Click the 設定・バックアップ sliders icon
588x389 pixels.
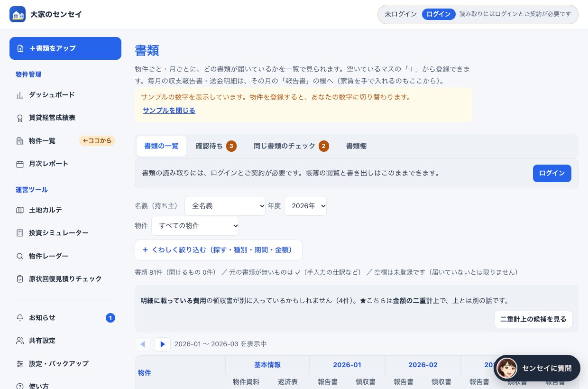[20, 364]
